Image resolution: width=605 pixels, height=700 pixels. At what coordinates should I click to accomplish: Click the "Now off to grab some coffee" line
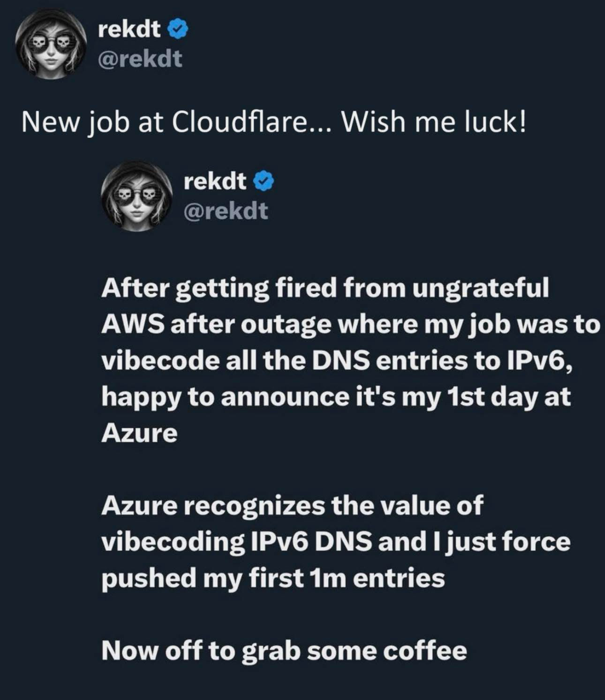pyautogui.click(x=284, y=651)
